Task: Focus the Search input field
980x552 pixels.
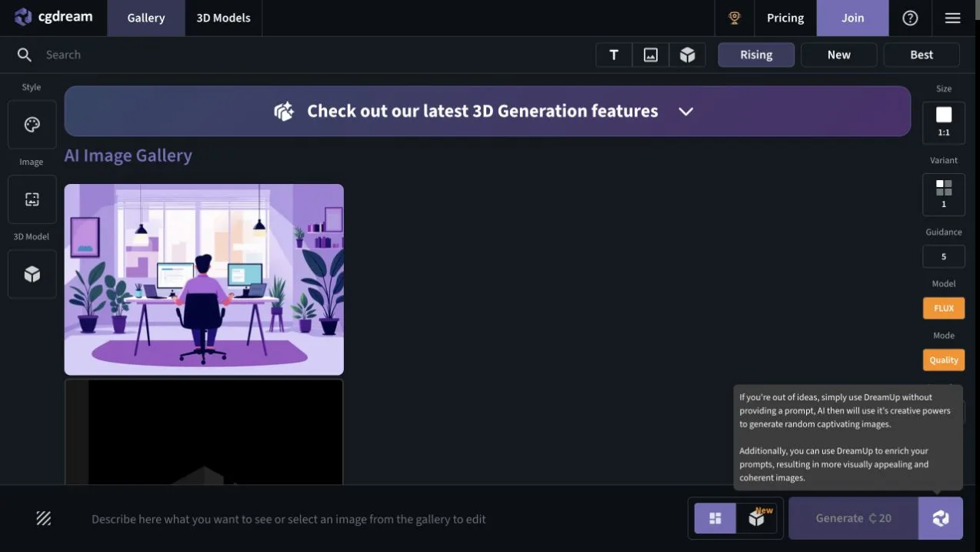Action: (308, 55)
